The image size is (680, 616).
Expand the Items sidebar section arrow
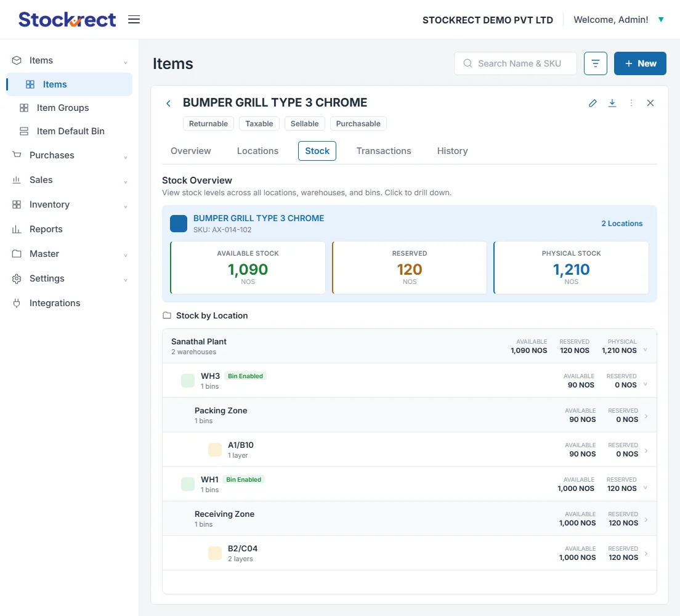click(125, 62)
